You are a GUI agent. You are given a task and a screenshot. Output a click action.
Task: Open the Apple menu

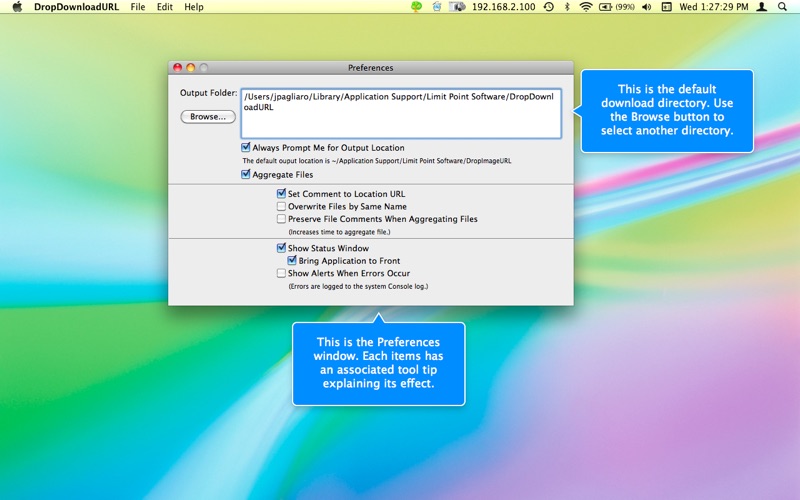tap(17, 7)
